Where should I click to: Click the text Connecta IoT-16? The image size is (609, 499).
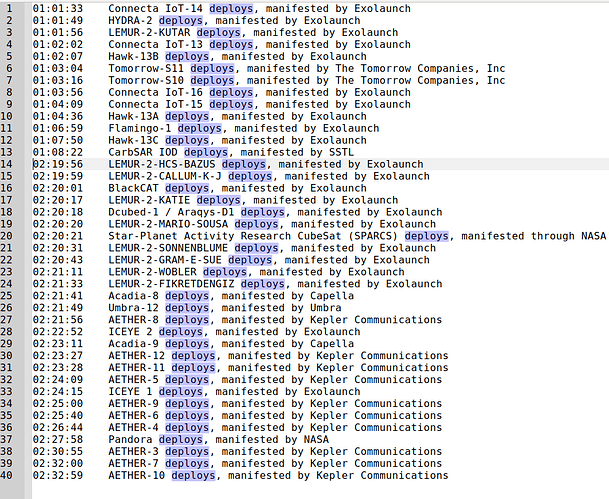[x=155, y=92]
